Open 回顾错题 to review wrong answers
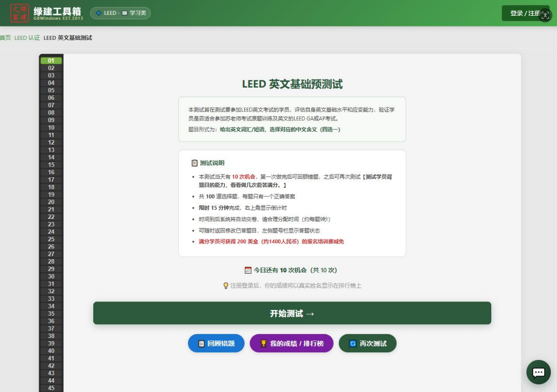The height and width of the screenshot is (392, 557). [x=216, y=343]
